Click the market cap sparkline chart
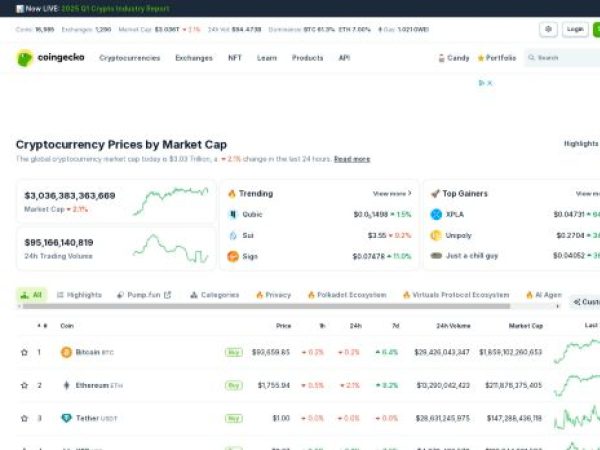The image size is (600, 450). tap(171, 201)
